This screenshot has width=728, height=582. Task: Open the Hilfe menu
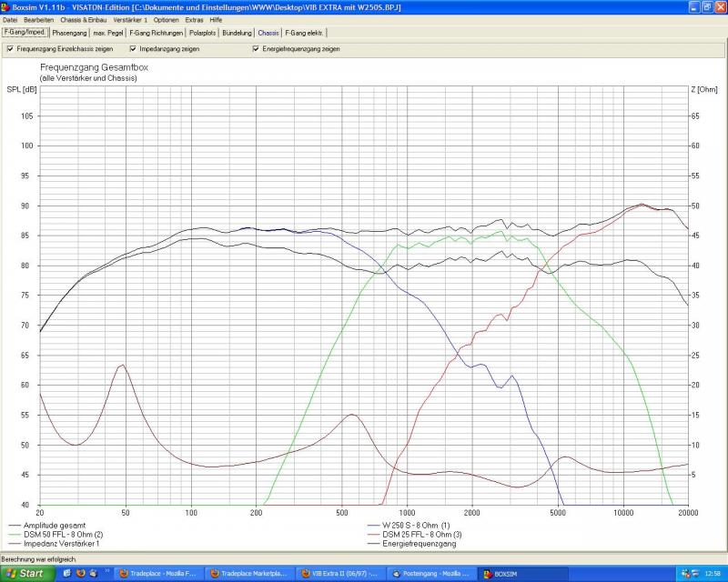coord(216,20)
